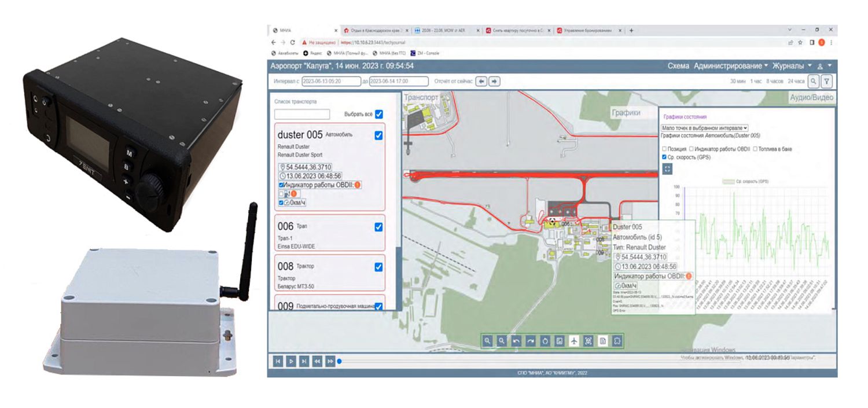
Task: Open the 'ZM - Console' bookmark
Action: tap(425, 53)
